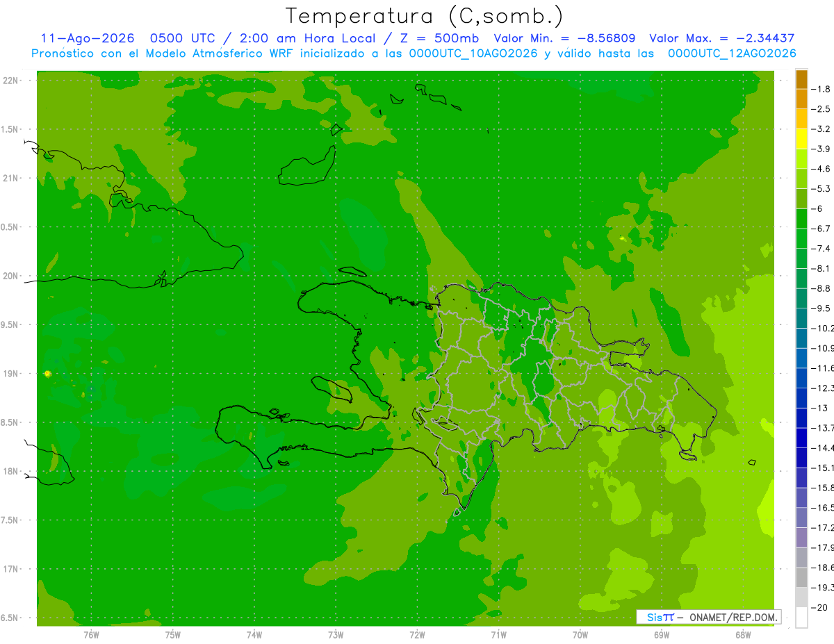Screen dimensions: 834x644
Task: Click the '17N' latitude label
Action: point(11,569)
